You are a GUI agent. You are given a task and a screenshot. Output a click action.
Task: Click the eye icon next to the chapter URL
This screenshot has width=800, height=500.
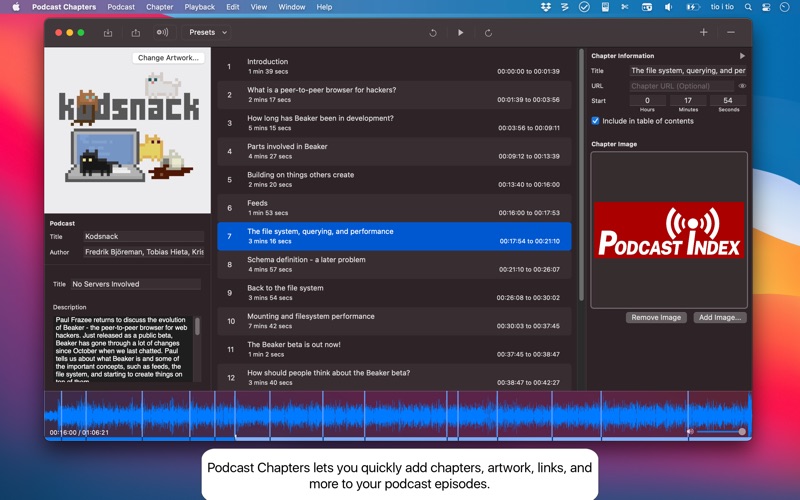[742, 86]
